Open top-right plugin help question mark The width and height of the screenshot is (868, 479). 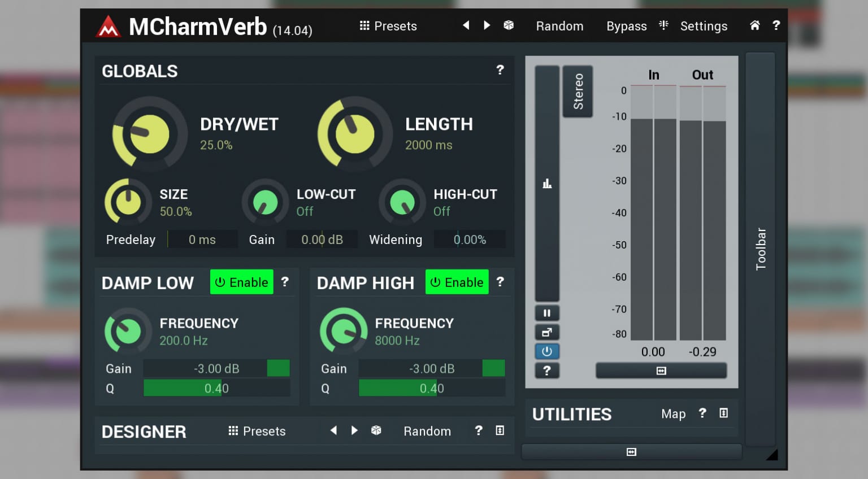pyautogui.click(x=776, y=25)
